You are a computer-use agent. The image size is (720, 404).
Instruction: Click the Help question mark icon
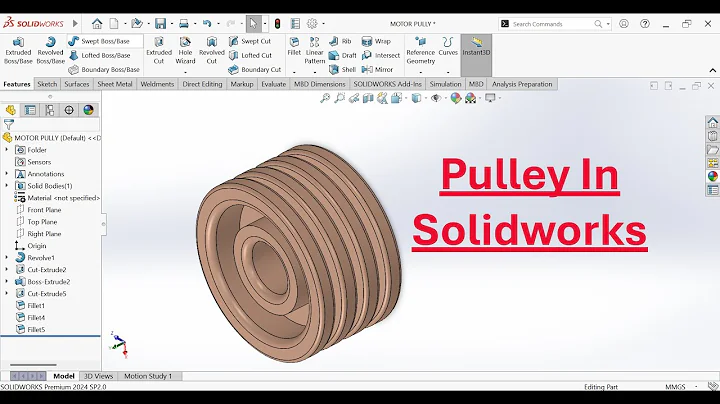point(645,23)
